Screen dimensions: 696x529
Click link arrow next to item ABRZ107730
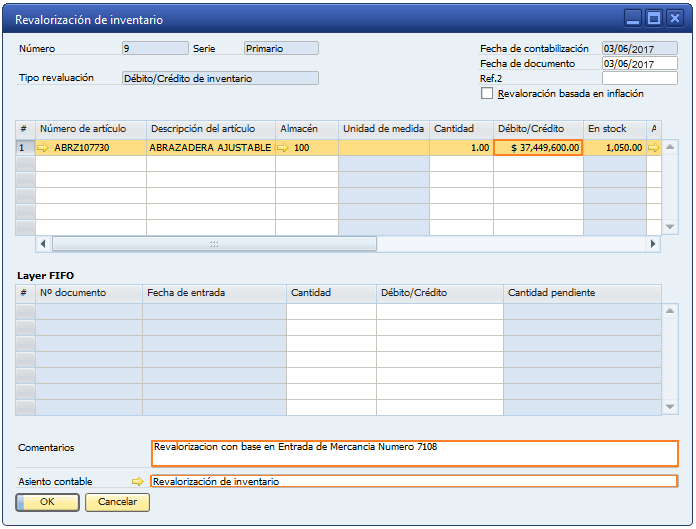43,148
